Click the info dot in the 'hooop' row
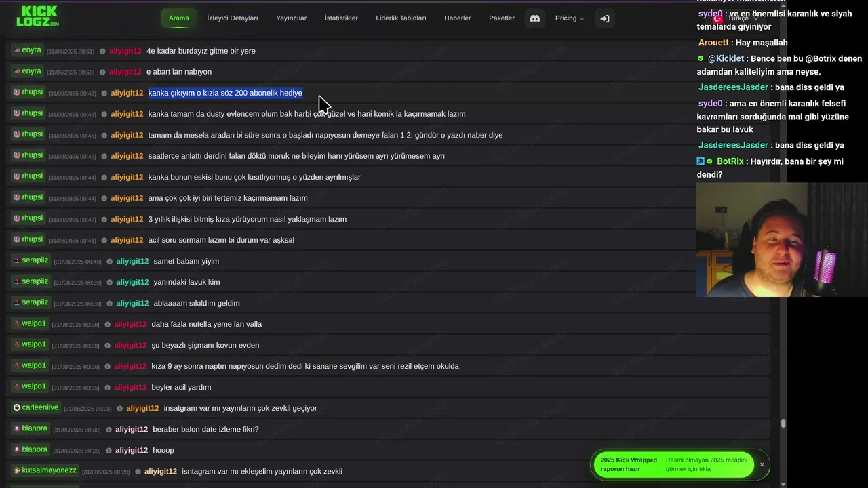The image size is (868, 488). coord(108,450)
